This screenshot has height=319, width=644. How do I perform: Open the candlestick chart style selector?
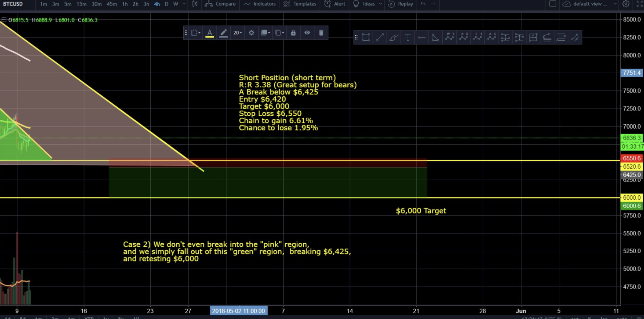pos(195,4)
